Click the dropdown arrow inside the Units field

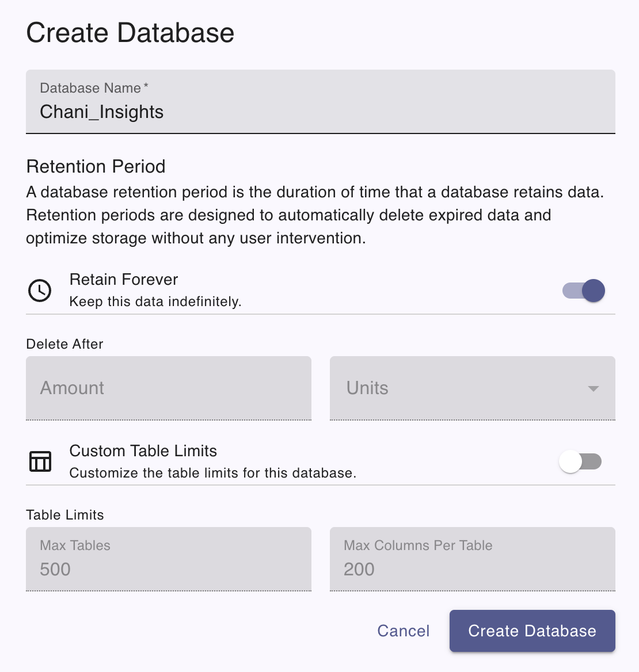(592, 388)
